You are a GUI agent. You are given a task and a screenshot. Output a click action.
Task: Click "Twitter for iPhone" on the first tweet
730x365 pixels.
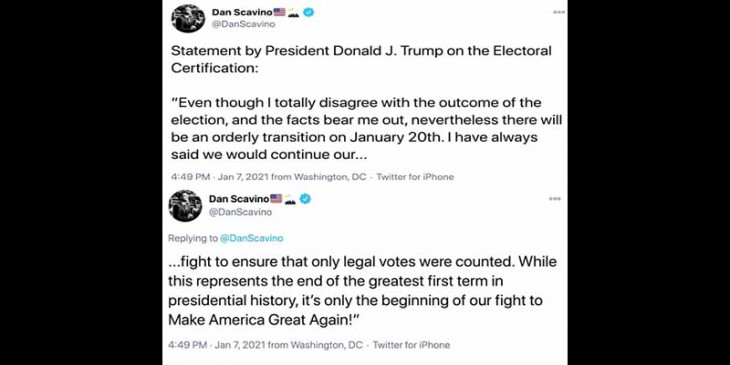pos(415,177)
